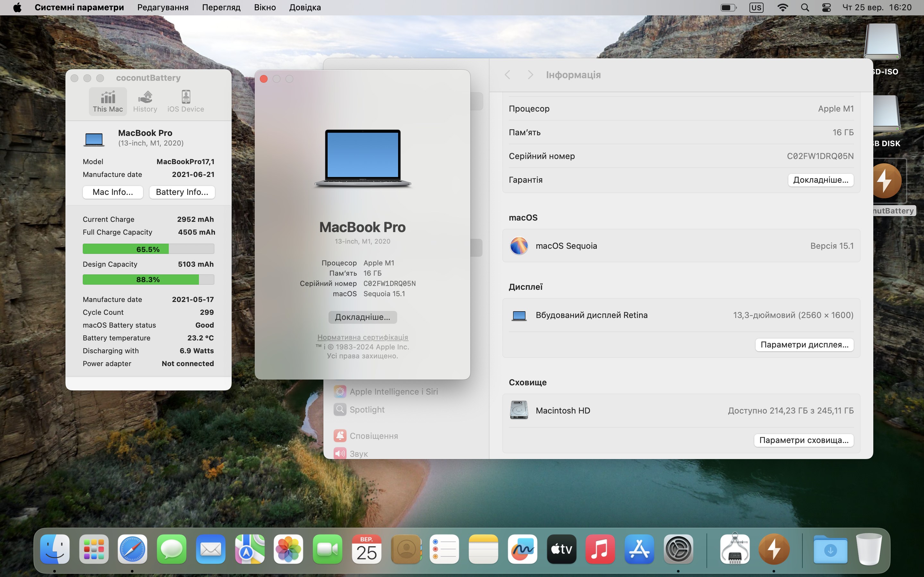Open Battery Info details
Image resolution: width=924 pixels, height=577 pixels.
coord(182,192)
